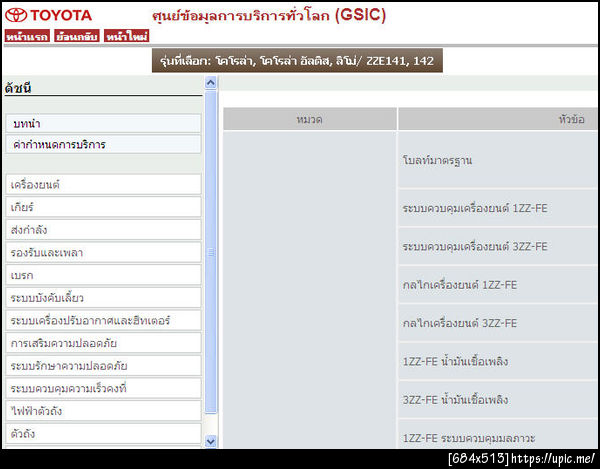Open the ค่ากำหนดการบริการ index item

[x=103, y=144]
